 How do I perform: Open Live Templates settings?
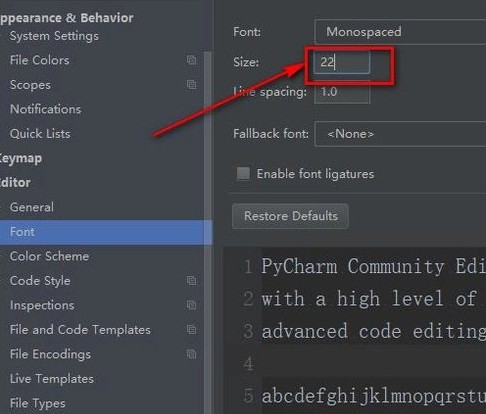point(52,379)
